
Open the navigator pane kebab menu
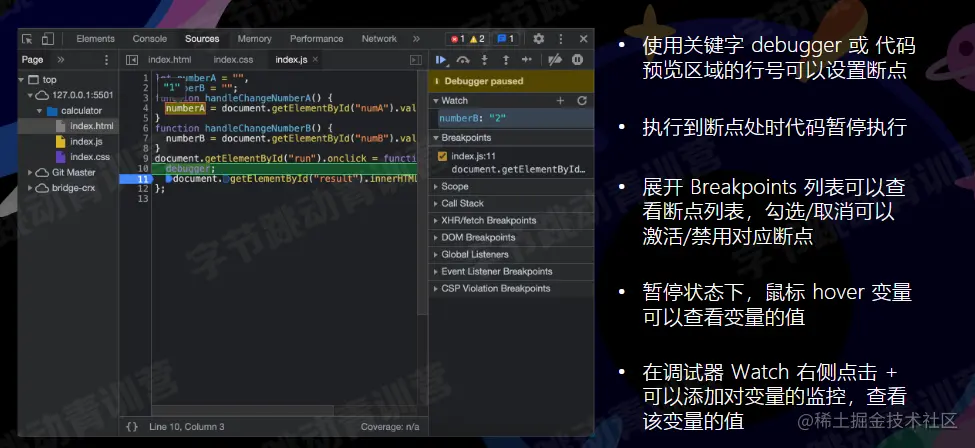click(x=106, y=60)
